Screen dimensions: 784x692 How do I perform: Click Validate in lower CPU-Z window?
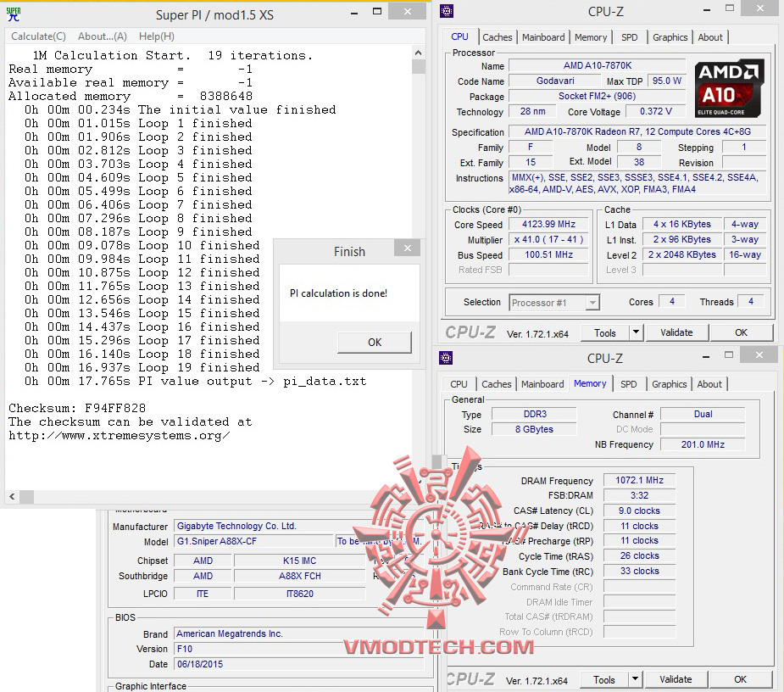[675, 679]
